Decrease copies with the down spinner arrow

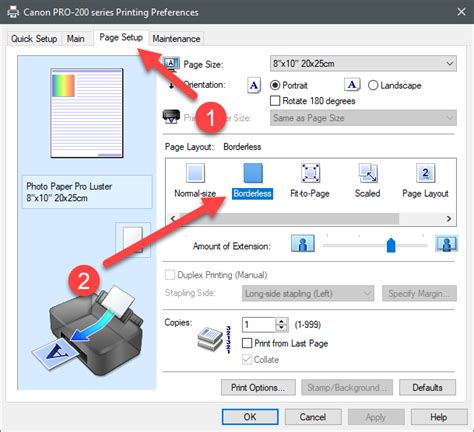282,328
